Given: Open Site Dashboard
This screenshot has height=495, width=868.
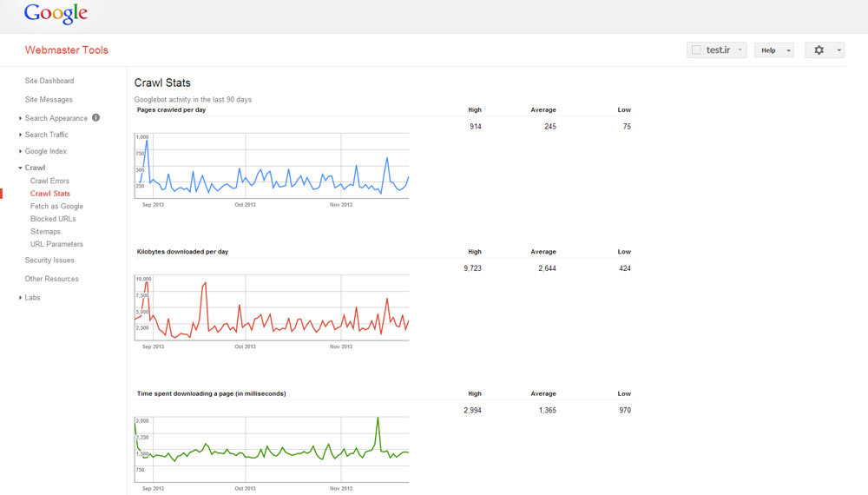Looking at the screenshot, I should pos(49,81).
